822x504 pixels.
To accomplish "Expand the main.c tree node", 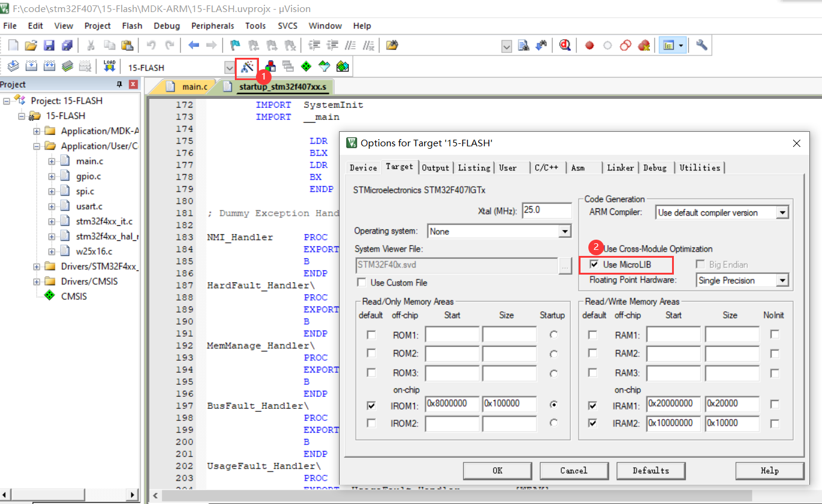I will coord(52,161).
